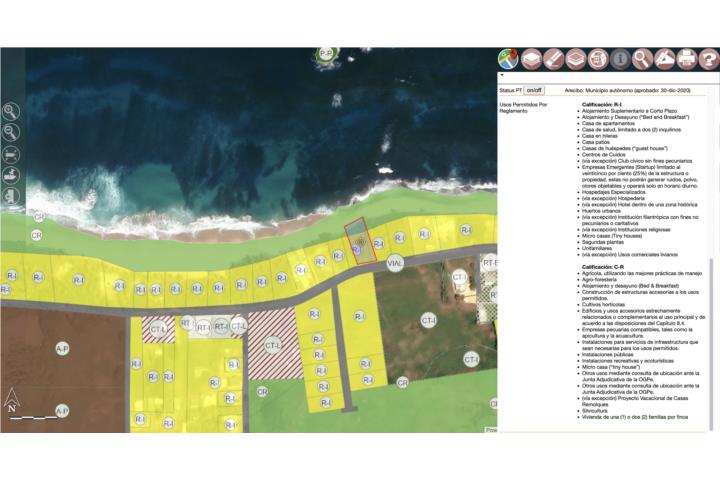Image resolution: width=720 pixels, height=480 pixels.
Task: Click the P-R marker in the ocean
Action: coord(326,53)
